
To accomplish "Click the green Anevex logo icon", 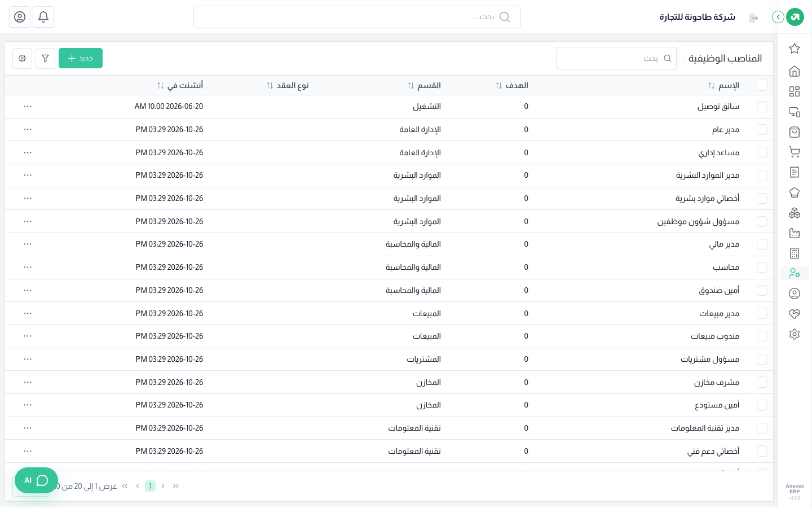I will point(795,17).
